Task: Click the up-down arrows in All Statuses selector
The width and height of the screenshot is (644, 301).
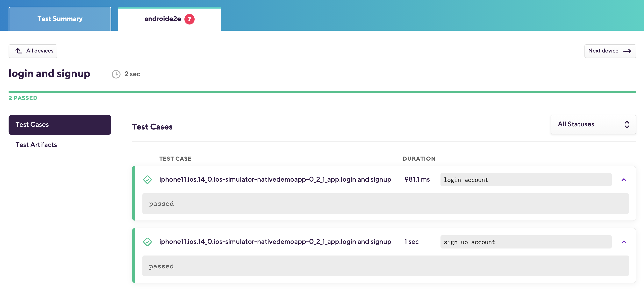Action: [627, 124]
